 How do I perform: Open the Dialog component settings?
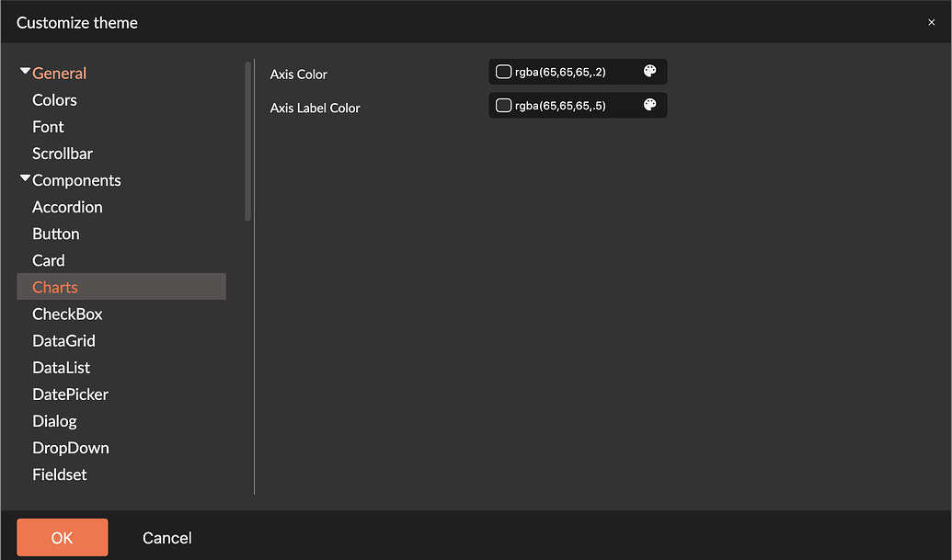(x=54, y=420)
